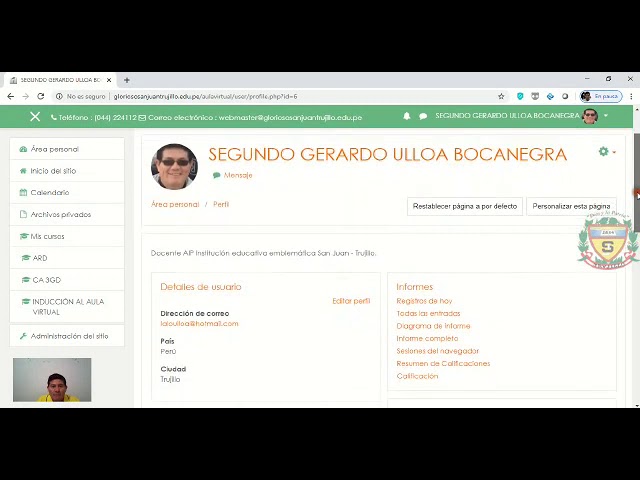Screen dimensions: 640x480
Task: Open the profile gear actions menu
Action: coord(606,152)
